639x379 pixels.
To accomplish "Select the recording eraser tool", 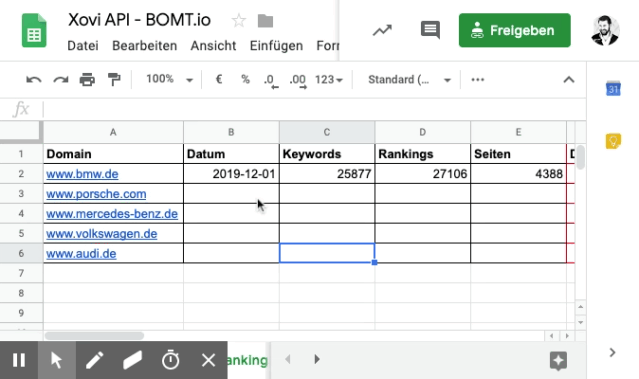I will [132, 360].
